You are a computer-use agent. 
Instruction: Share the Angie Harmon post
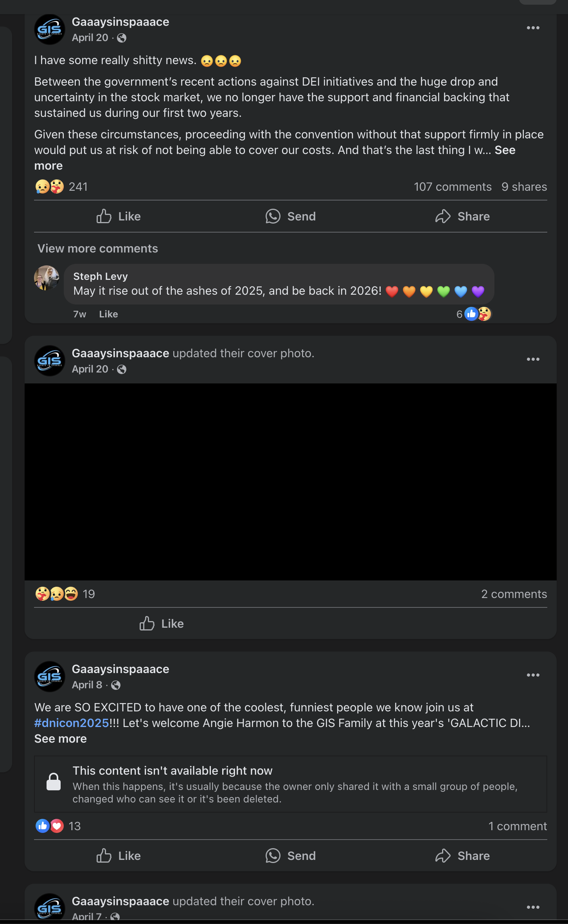coord(462,856)
